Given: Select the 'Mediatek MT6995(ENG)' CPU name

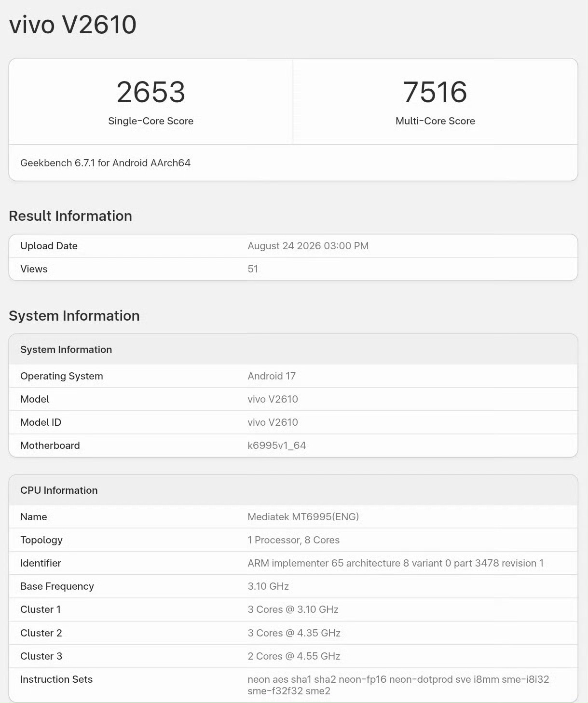Looking at the screenshot, I should (303, 517).
